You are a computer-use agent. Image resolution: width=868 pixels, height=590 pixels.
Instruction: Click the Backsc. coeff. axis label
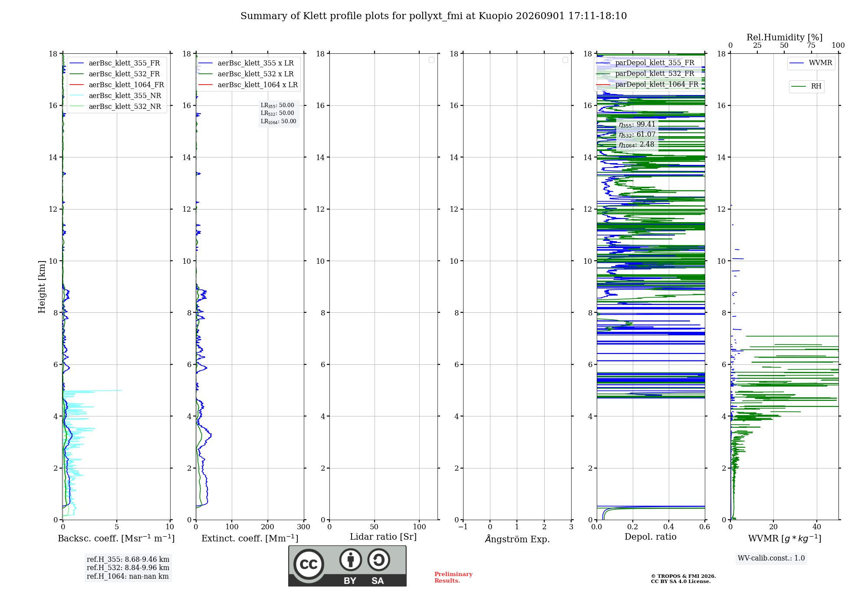116,538
